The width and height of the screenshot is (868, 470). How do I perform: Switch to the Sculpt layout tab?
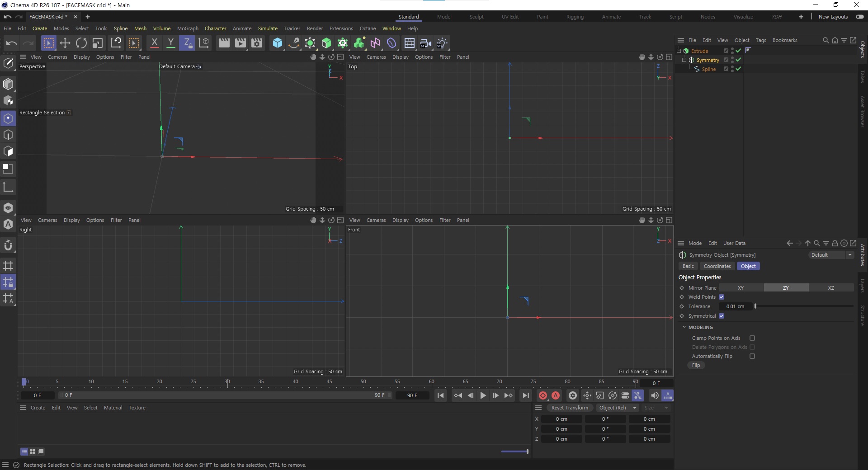coord(476,17)
